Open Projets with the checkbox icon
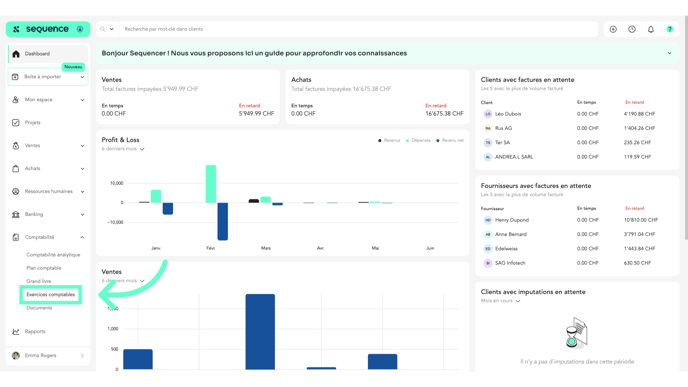Screen dimensions: 688x387 16,122
